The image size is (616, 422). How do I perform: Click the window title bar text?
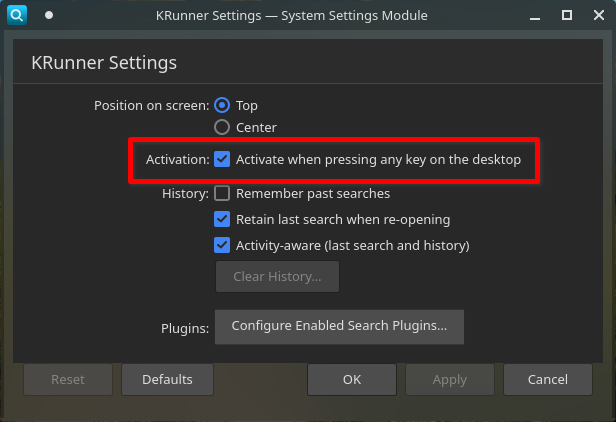click(291, 15)
